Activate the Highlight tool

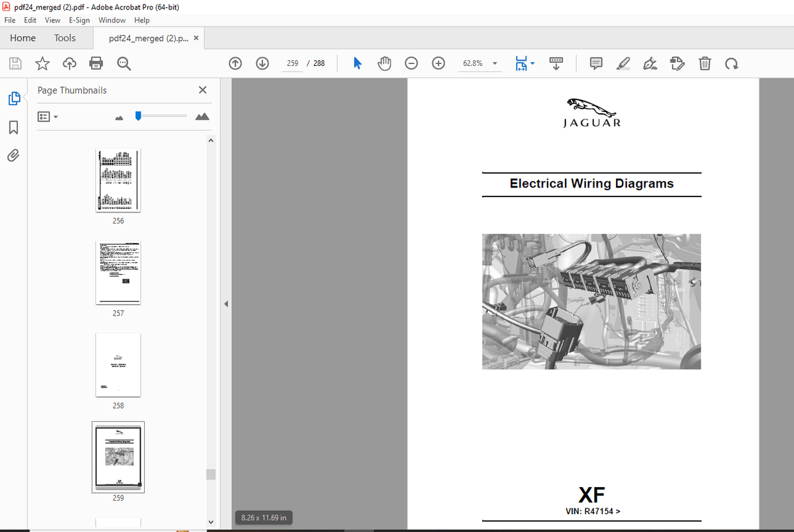coord(623,63)
